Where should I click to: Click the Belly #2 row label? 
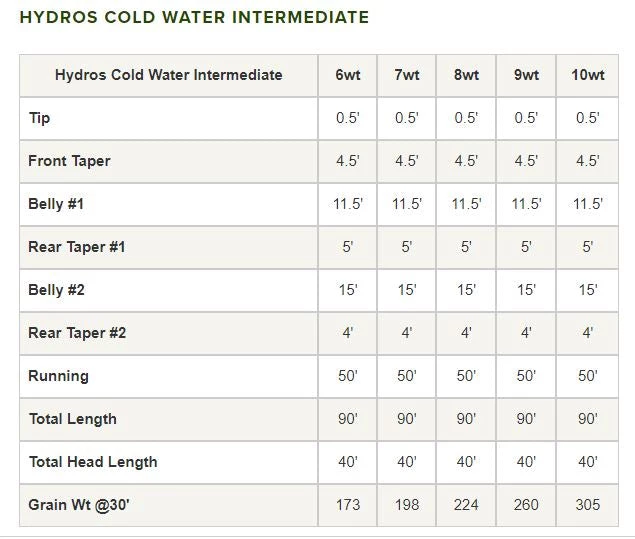pyautogui.click(x=56, y=290)
